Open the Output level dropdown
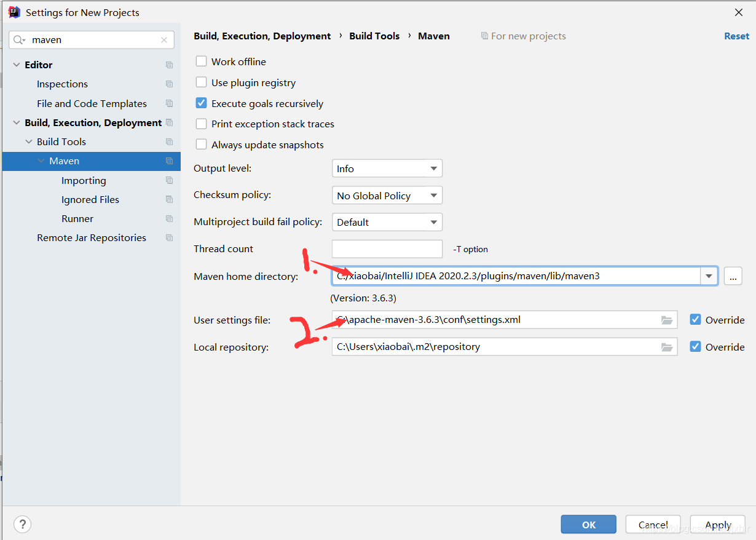Screen dimensions: 756x540 pyautogui.click(x=387, y=169)
